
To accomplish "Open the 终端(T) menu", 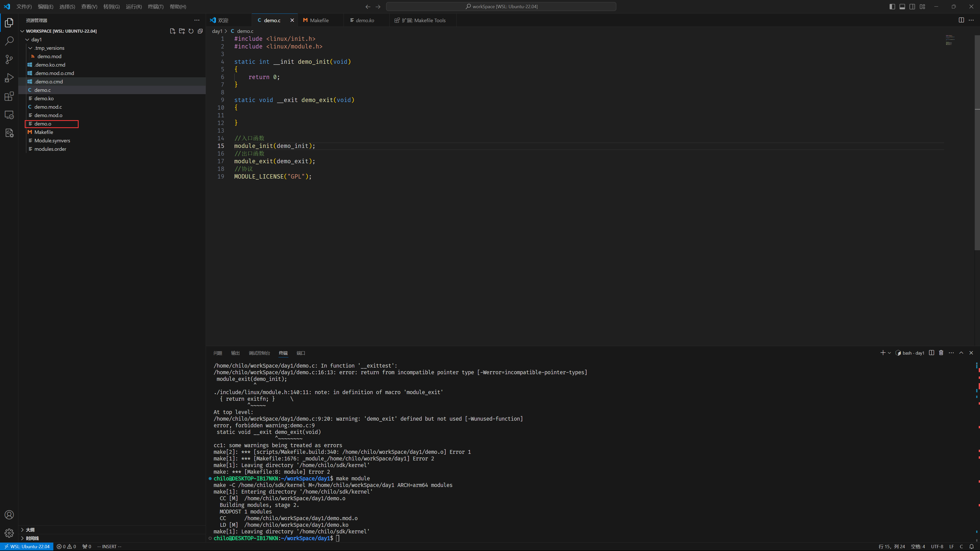I will click(155, 6).
